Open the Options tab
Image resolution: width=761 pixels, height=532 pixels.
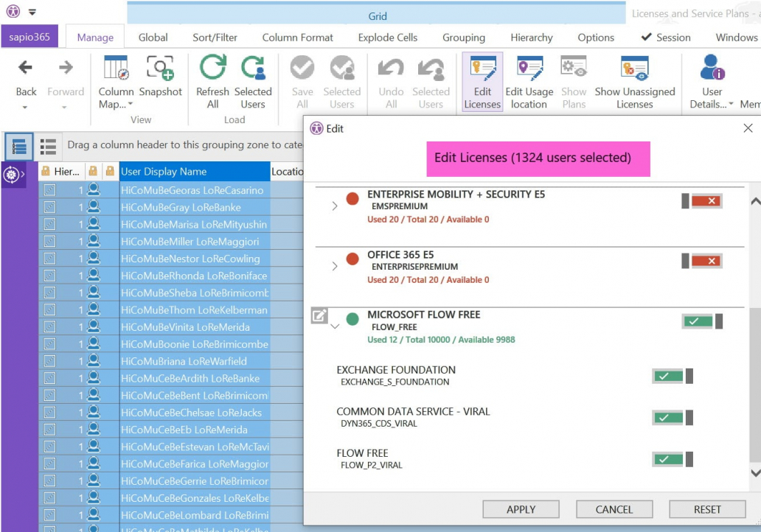(x=596, y=38)
